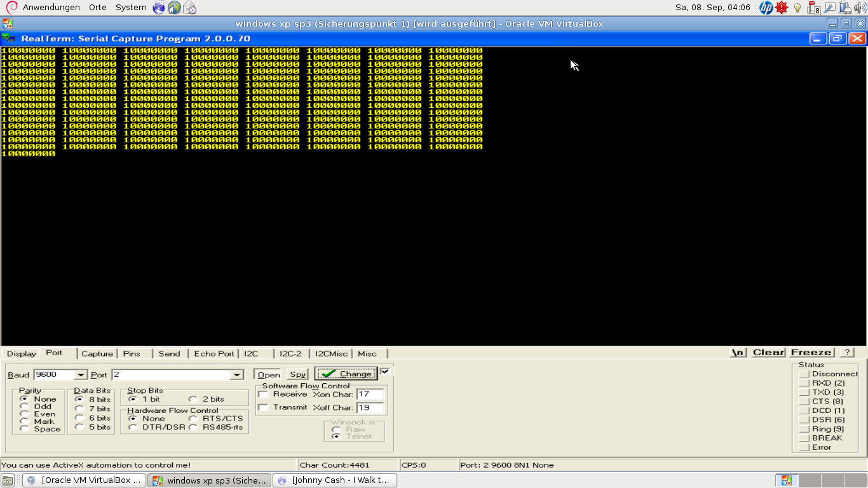Screen dimensions: 868x488
Task: Select Odd parity radio button
Action: 25,407
